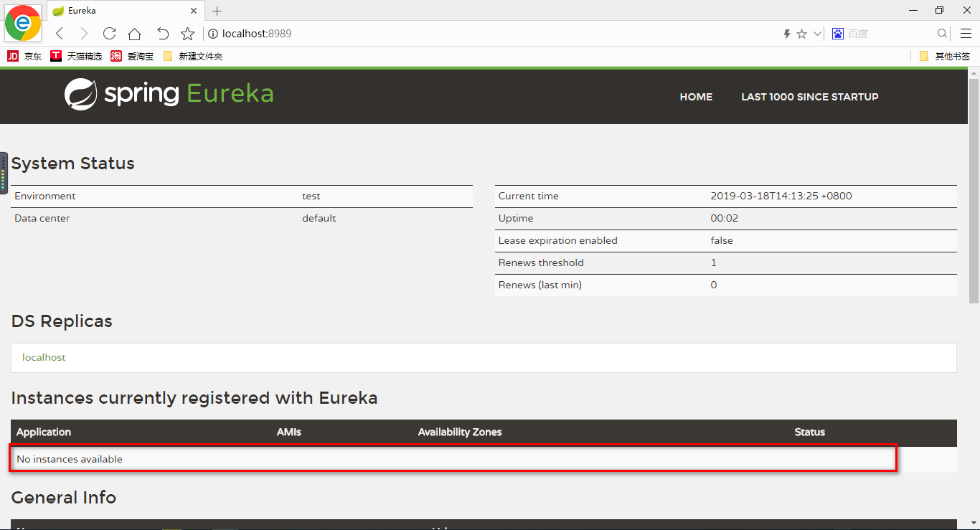Click the Application column header
This screenshot has height=530, width=980.
(x=44, y=432)
